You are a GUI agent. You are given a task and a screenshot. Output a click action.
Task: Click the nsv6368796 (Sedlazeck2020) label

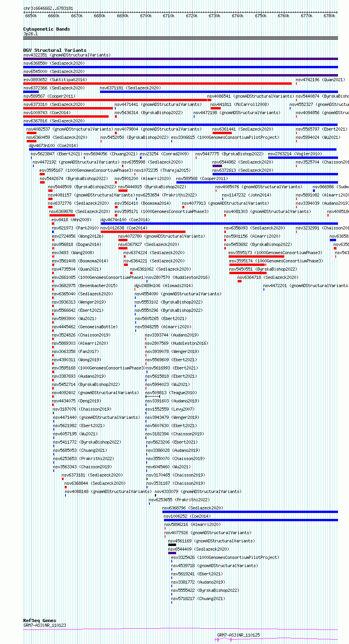pyautogui.click(x=193, y=508)
